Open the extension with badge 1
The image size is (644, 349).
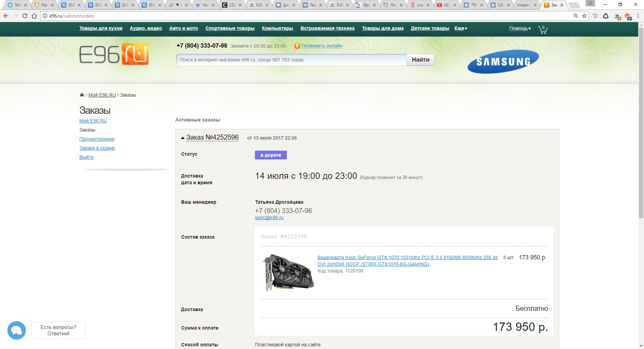coord(617,16)
